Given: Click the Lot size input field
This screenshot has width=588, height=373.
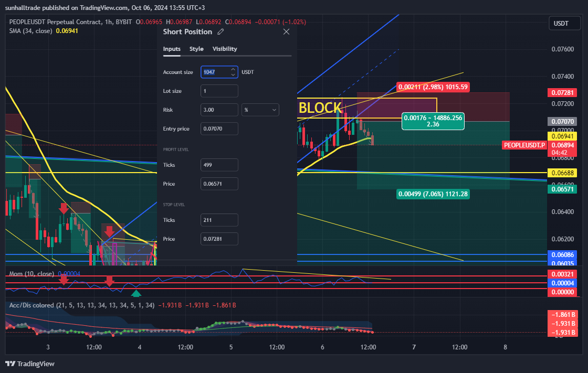Looking at the screenshot, I should (219, 91).
